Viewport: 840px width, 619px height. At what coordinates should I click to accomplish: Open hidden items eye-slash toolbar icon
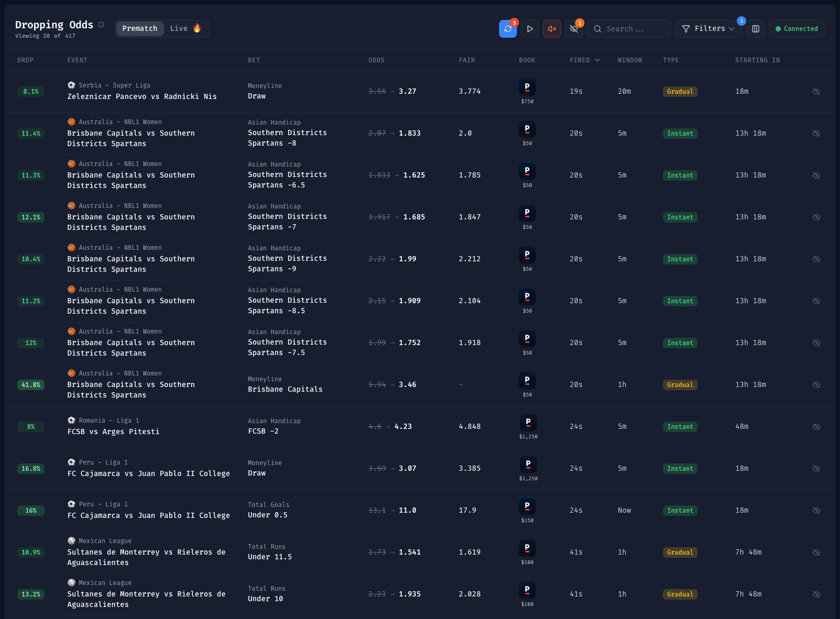574,29
